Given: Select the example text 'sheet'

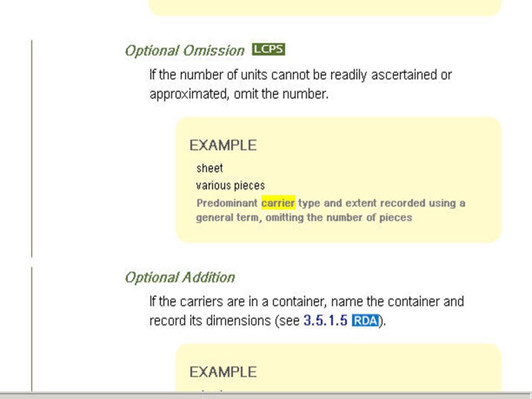Looking at the screenshot, I should click(209, 168).
